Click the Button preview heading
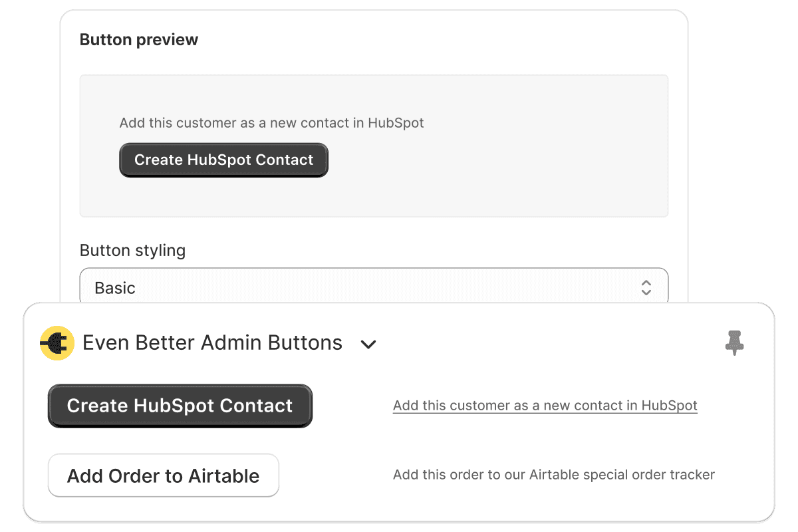The image size is (798, 532). 139,40
